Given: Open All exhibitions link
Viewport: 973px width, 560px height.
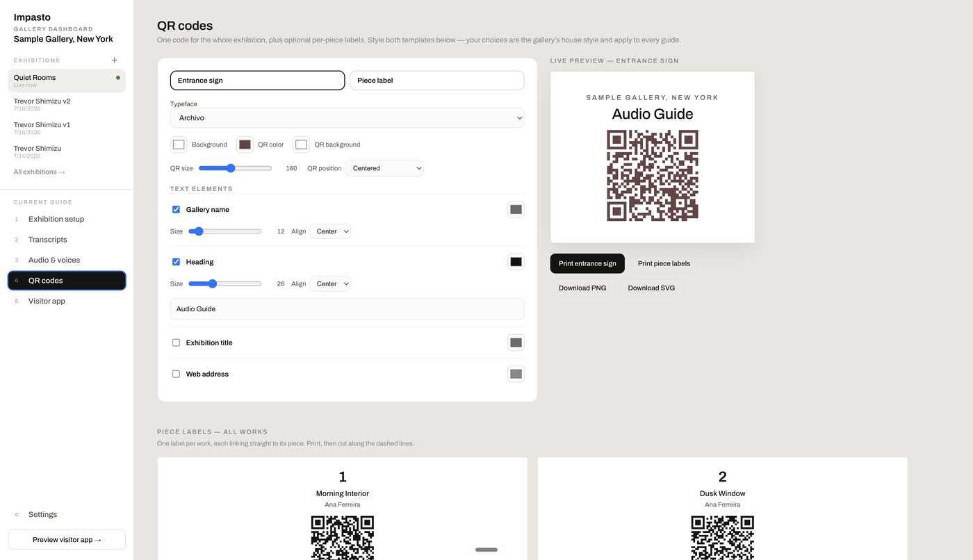Looking at the screenshot, I should [x=40, y=172].
